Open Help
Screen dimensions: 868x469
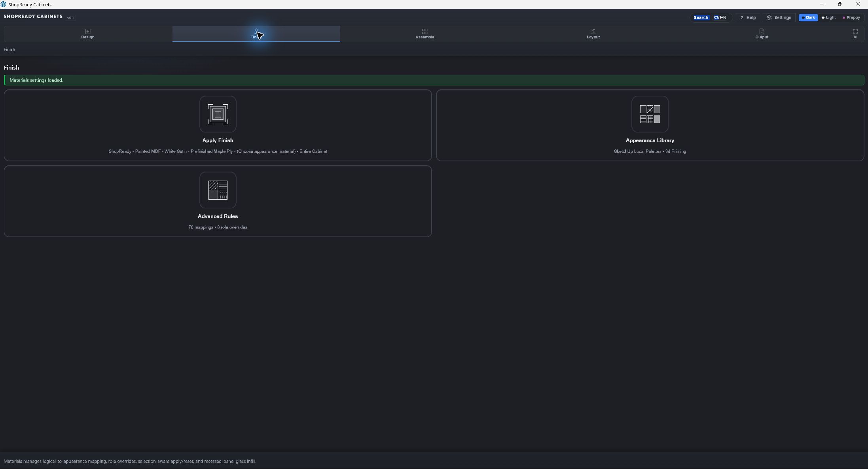748,17
